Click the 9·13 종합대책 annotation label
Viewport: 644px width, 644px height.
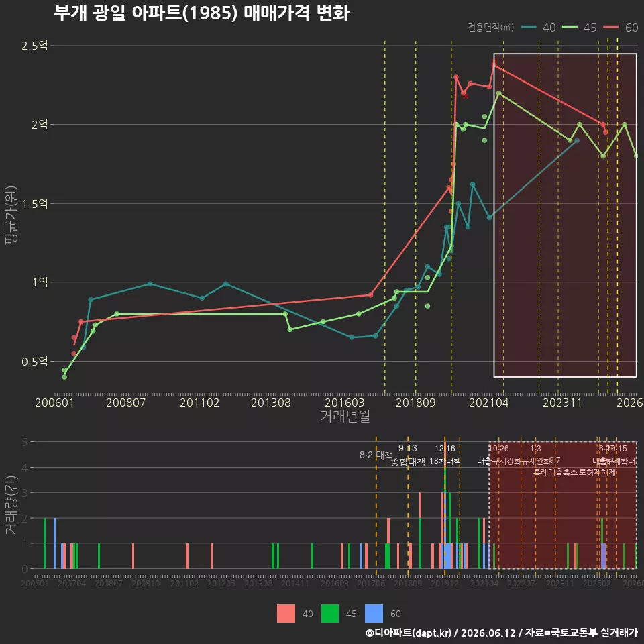pyautogui.click(x=407, y=455)
